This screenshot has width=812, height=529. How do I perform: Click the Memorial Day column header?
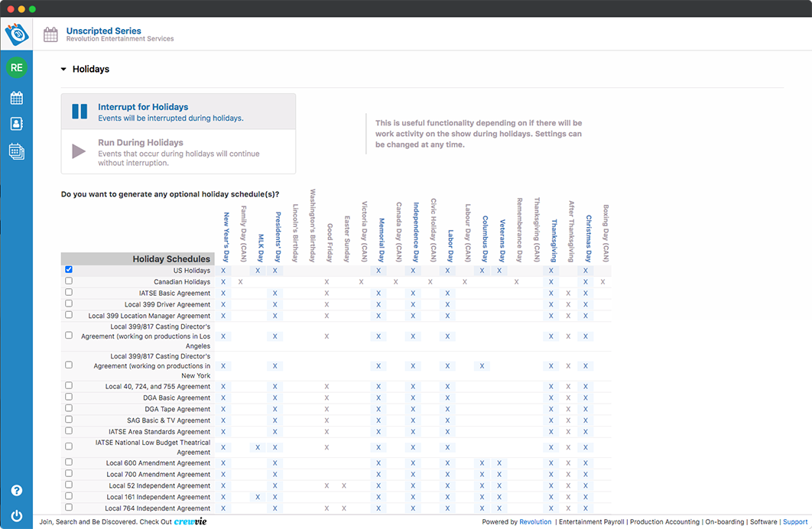tap(382, 240)
